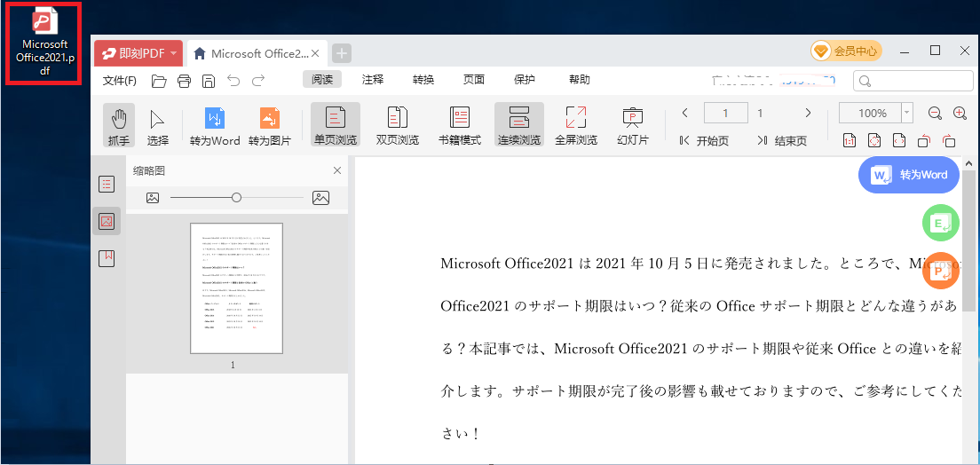
Task: Switch to 双页浏览 two-page view
Action: click(398, 125)
